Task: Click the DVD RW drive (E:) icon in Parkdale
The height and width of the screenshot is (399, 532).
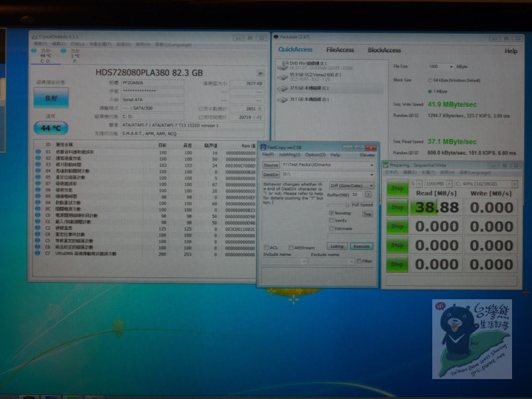Action: pos(283,65)
